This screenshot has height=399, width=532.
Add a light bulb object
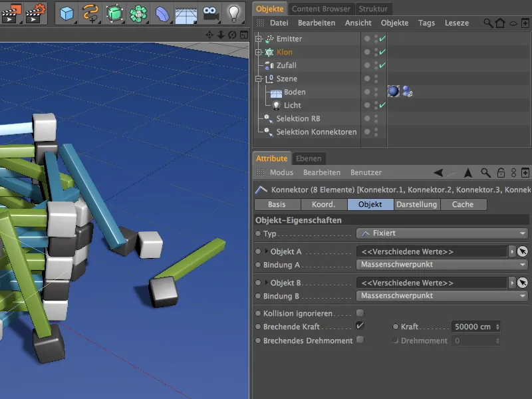pos(234,13)
